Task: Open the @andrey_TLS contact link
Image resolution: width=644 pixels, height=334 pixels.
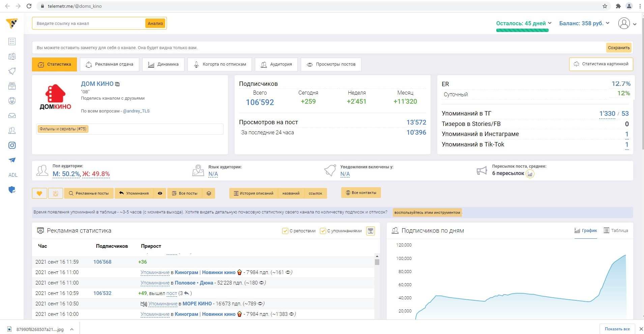Action: [136, 111]
